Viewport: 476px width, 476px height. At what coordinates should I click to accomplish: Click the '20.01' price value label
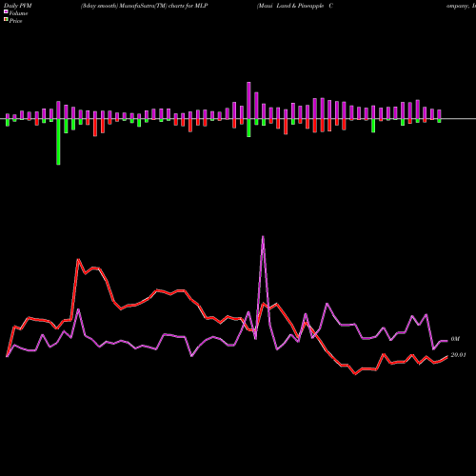pyautogui.click(x=458, y=355)
